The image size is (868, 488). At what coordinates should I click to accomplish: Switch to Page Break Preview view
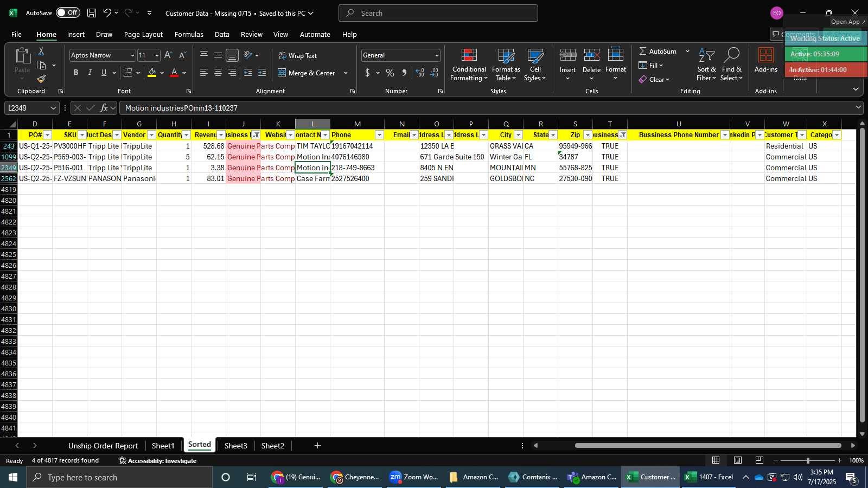click(x=759, y=460)
